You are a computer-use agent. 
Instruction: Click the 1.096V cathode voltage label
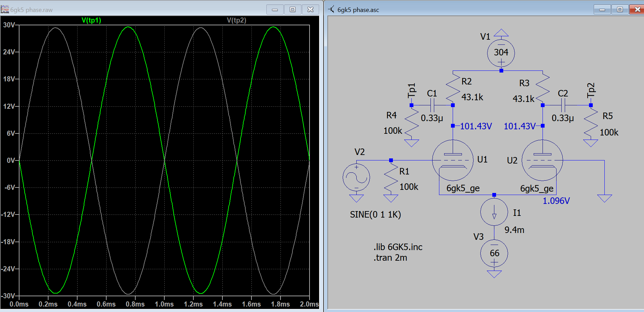tap(556, 201)
